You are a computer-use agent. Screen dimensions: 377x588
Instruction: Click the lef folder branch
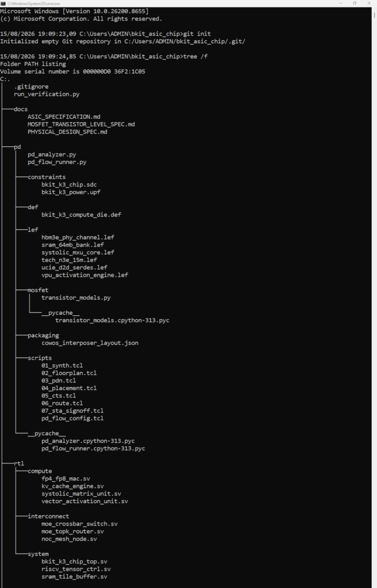33,230
